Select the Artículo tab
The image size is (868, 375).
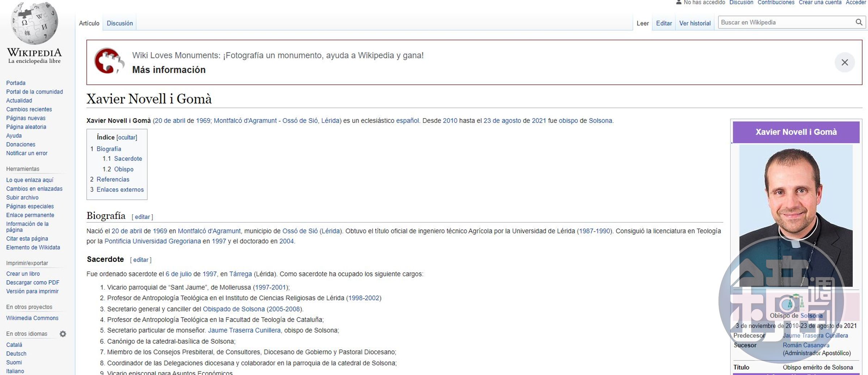pyautogui.click(x=89, y=23)
